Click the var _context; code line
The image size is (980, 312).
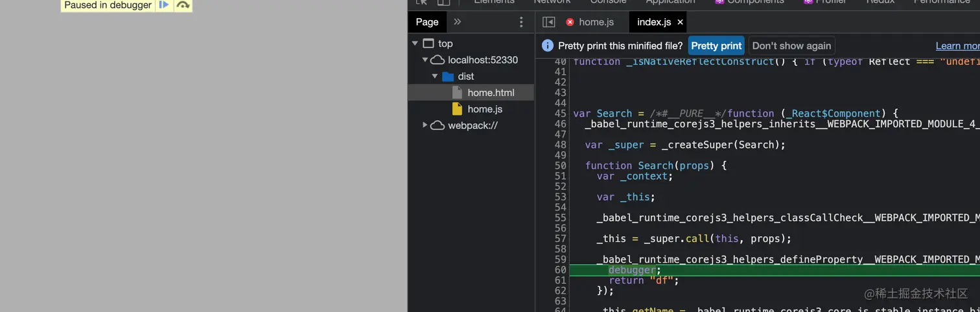tap(635, 176)
